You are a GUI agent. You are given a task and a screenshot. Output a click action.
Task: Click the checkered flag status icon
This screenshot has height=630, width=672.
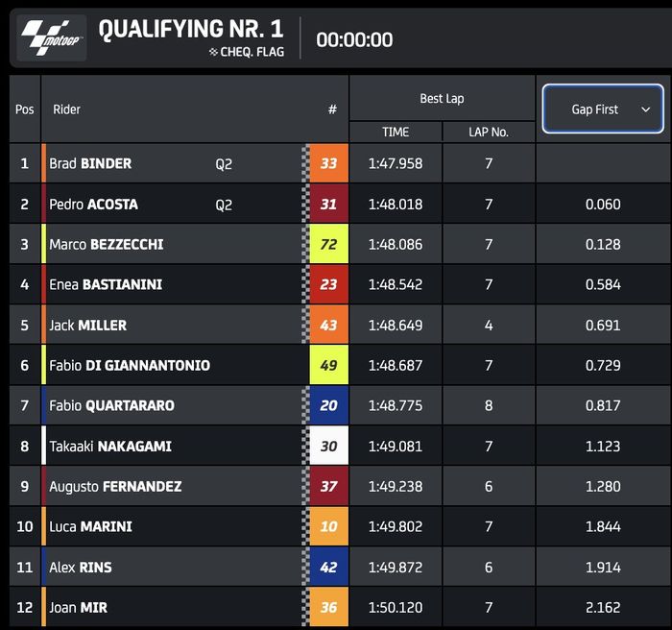[213, 53]
